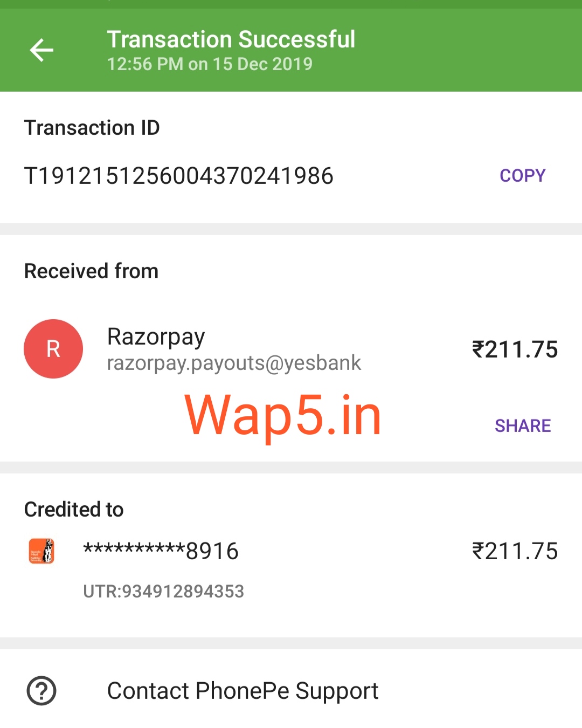Tap the back arrow icon
Screen dimensions: 582x728
(41, 51)
